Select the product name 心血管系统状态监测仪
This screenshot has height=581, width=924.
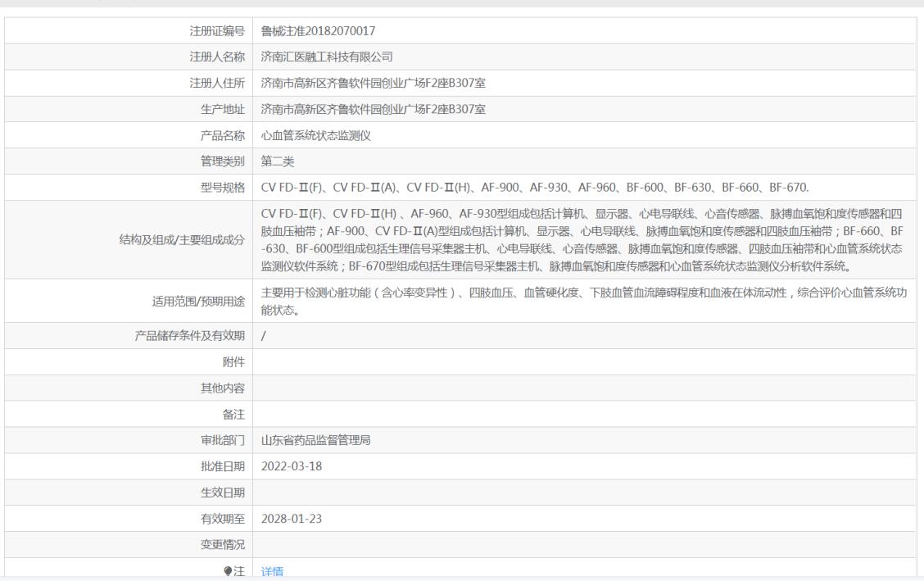[316, 135]
